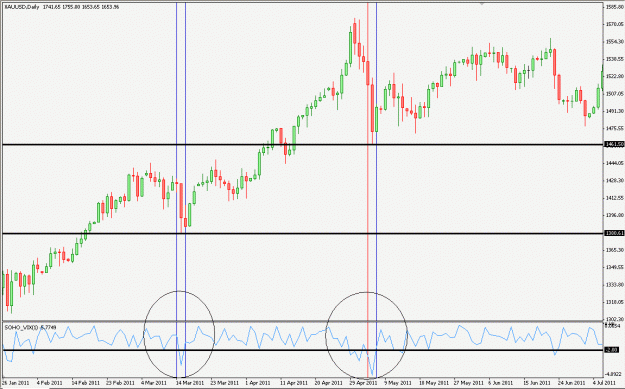Click the 1585.80 price axis label
This screenshot has width=625, height=389.
(615, 7)
